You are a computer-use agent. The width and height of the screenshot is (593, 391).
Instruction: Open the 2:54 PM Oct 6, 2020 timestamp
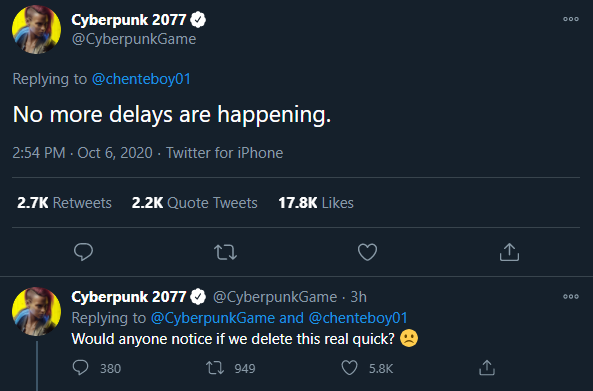coord(82,153)
